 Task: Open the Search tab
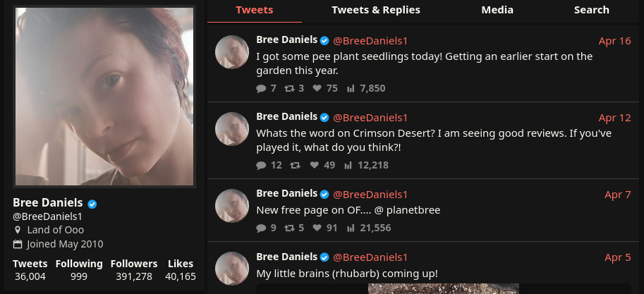[x=591, y=10]
